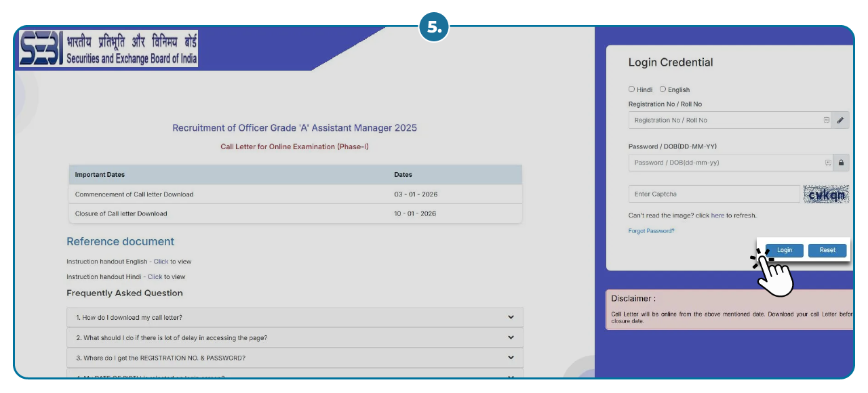
Task: Select the Hindi language radio button
Action: pyautogui.click(x=631, y=89)
